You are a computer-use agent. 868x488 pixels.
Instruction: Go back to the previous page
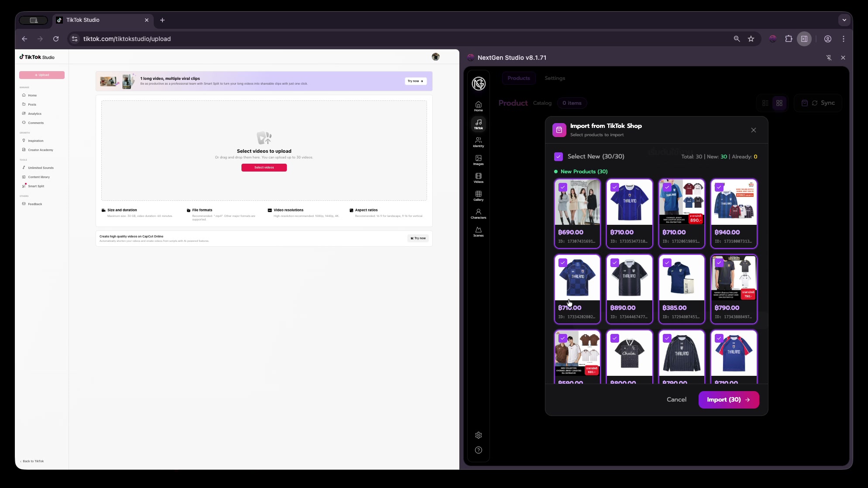click(24, 39)
